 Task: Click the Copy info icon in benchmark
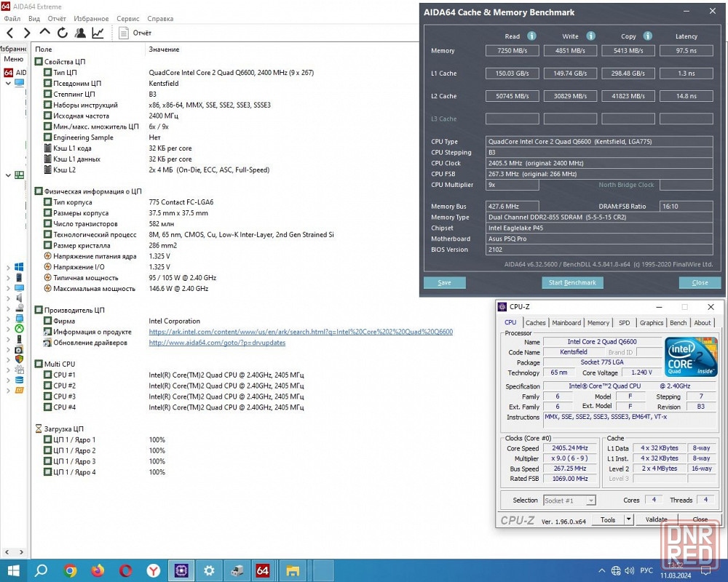tap(648, 36)
